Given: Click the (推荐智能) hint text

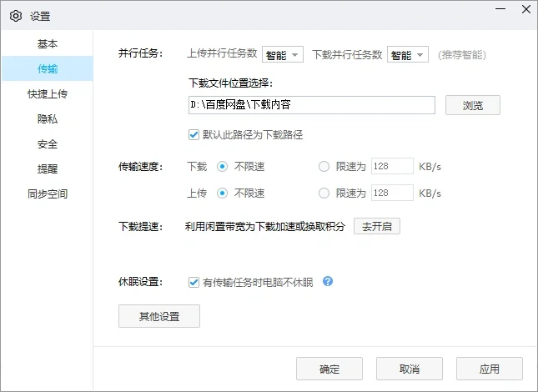Looking at the screenshot, I should [x=462, y=54].
